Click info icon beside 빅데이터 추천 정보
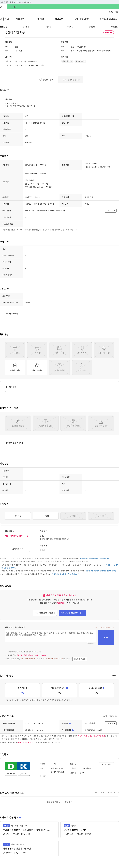Viewport: 119px width, 868px height. (x=20, y=818)
